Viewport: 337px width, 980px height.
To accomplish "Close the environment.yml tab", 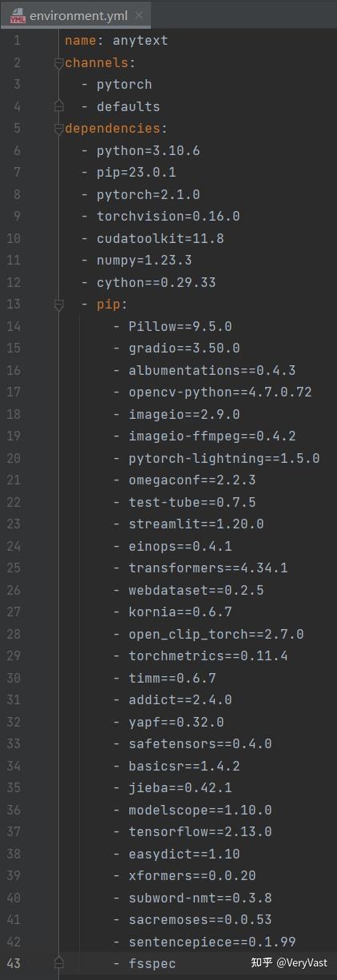I will (139, 15).
